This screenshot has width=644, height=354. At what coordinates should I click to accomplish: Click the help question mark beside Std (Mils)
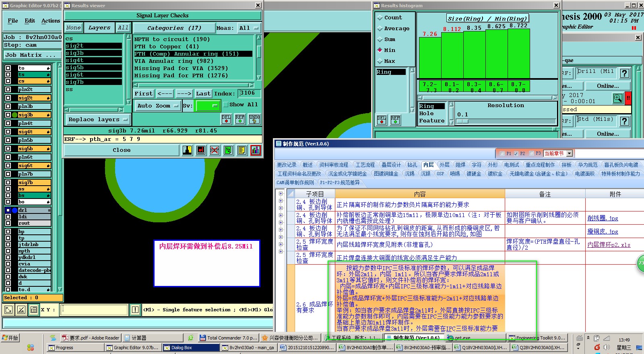(x=625, y=121)
